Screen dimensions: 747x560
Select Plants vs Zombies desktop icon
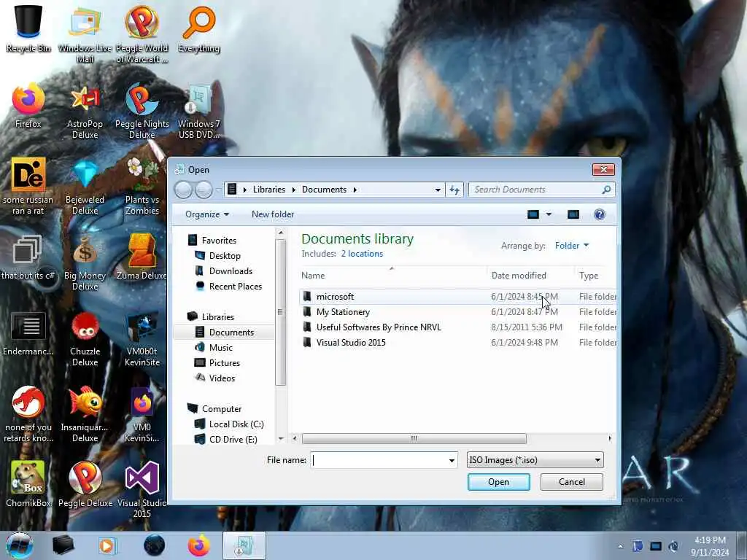click(x=142, y=186)
